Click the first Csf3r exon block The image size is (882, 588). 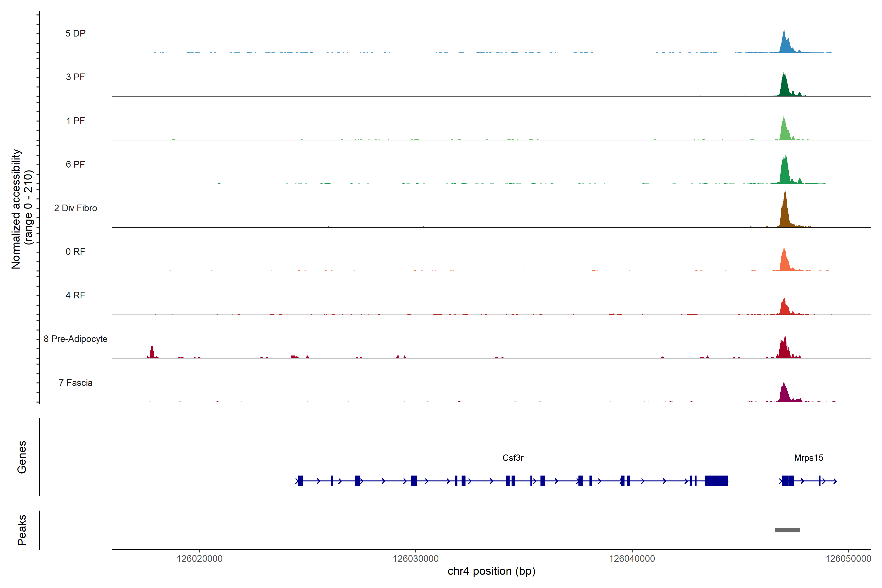click(x=300, y=481)
